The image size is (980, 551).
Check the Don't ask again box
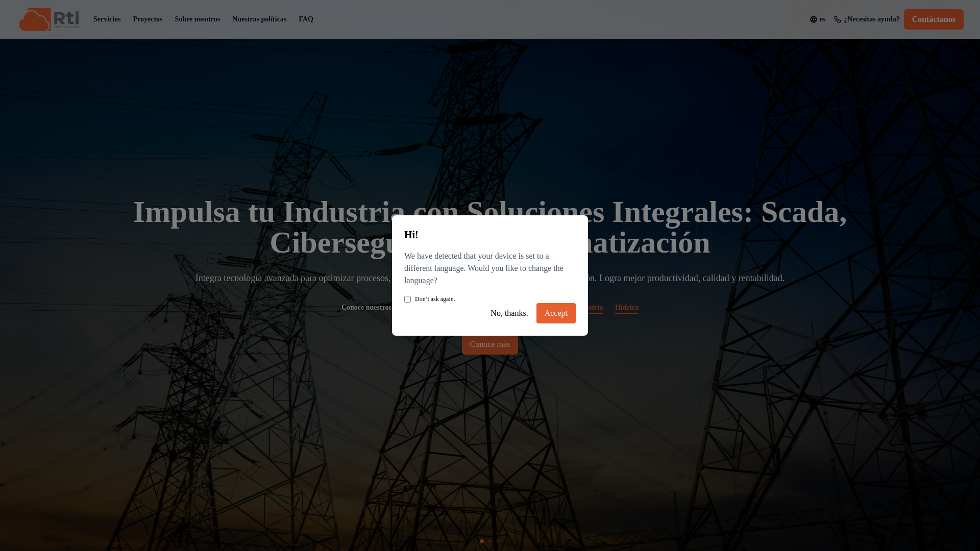click(x=407, y=299)
